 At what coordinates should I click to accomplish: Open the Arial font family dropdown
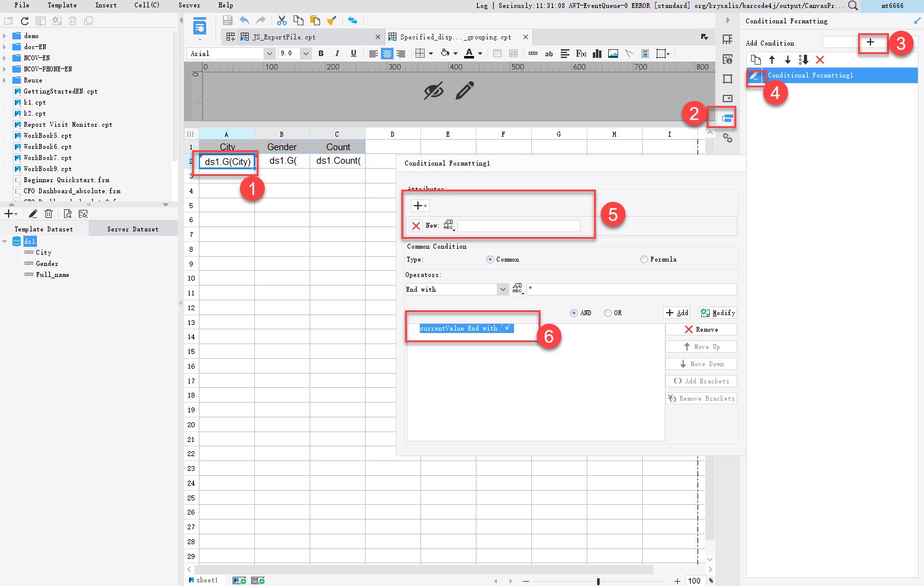270,54
